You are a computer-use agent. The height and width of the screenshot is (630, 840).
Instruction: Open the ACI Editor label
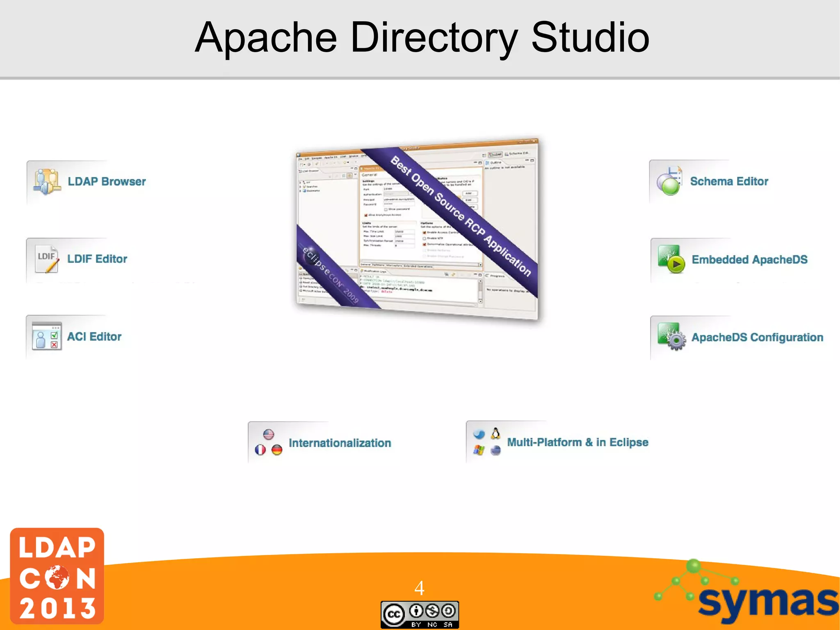[x=94, y=337]
